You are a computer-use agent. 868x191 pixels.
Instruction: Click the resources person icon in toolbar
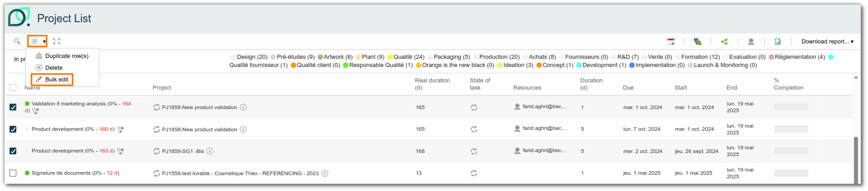tap(751, 42)
